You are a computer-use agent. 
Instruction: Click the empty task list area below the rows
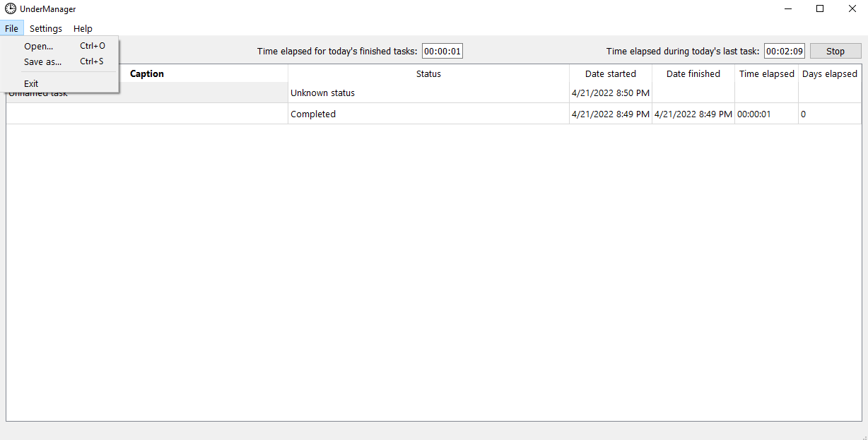tap(424, 247)
